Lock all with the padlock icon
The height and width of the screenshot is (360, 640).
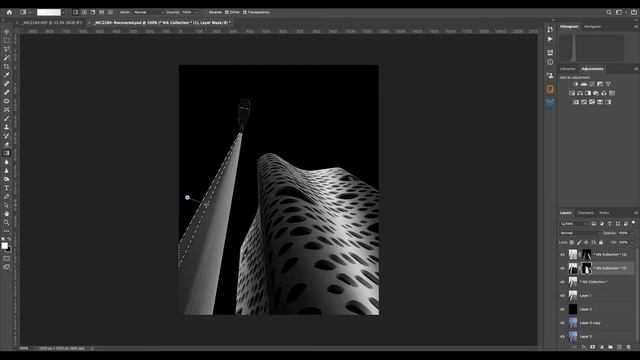[x=601, y=242]
